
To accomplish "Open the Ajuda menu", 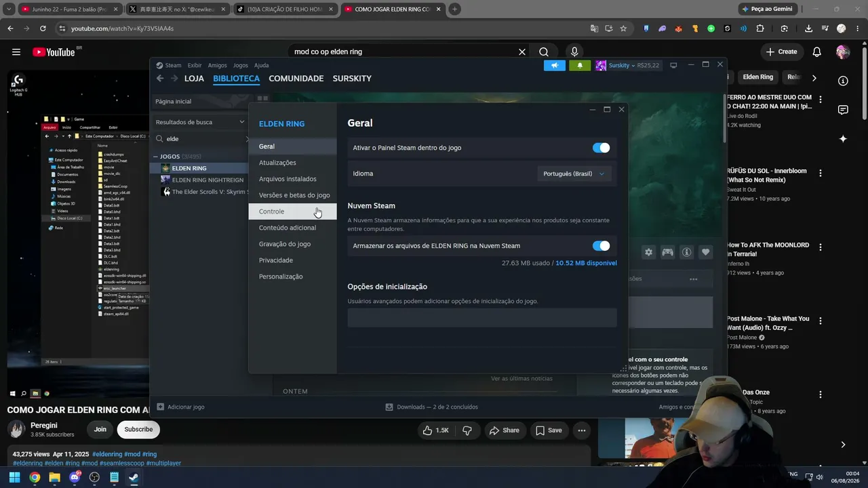I will (261, 66).
